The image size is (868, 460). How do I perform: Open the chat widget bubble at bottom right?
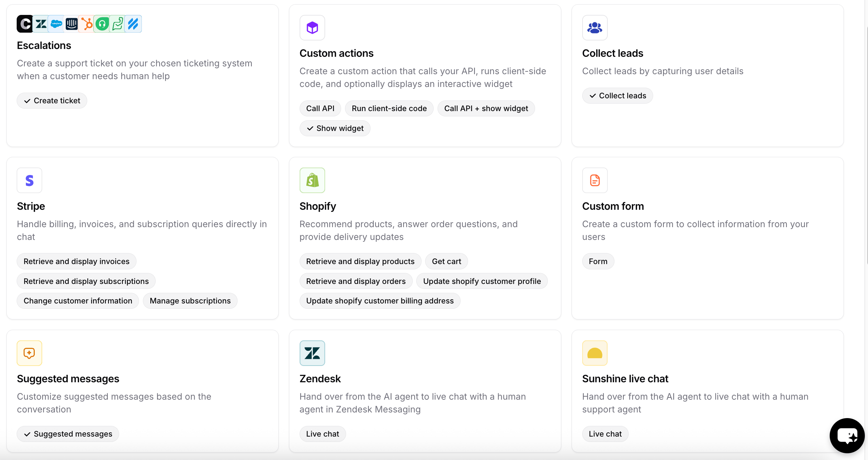pyautogui.click(x=847, y=436)
